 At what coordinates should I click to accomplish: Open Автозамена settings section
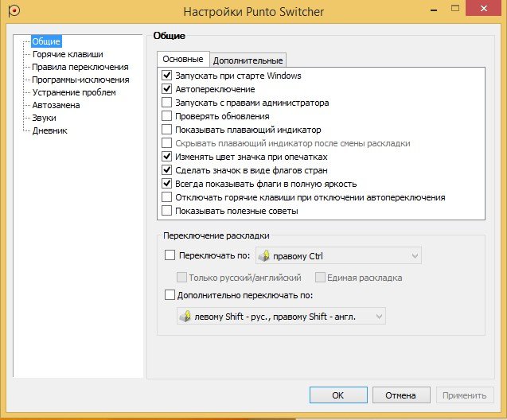pyautogui.click(x=56, y=105)
